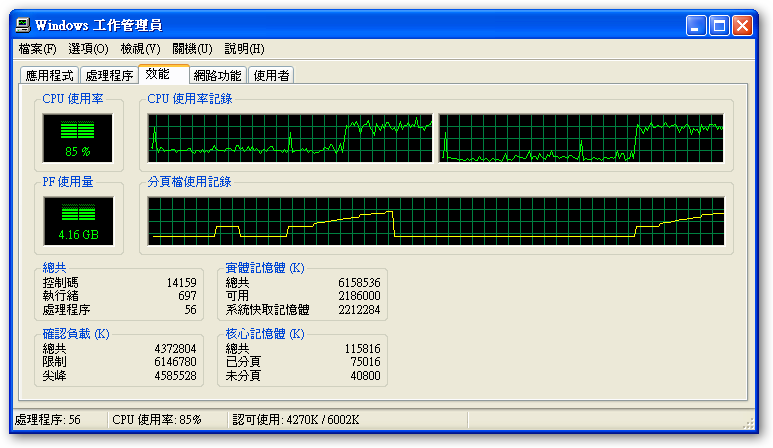The height and width of the screenshot is (448, 773).
Task: Open the 說明(H) menu
Action: coord(245,49)
